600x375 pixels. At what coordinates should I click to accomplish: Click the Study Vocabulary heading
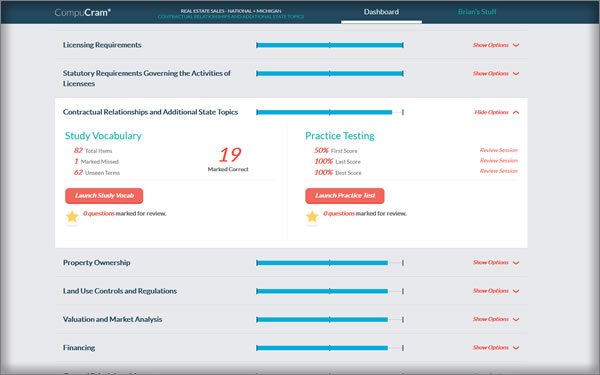(x=103, y=135)
